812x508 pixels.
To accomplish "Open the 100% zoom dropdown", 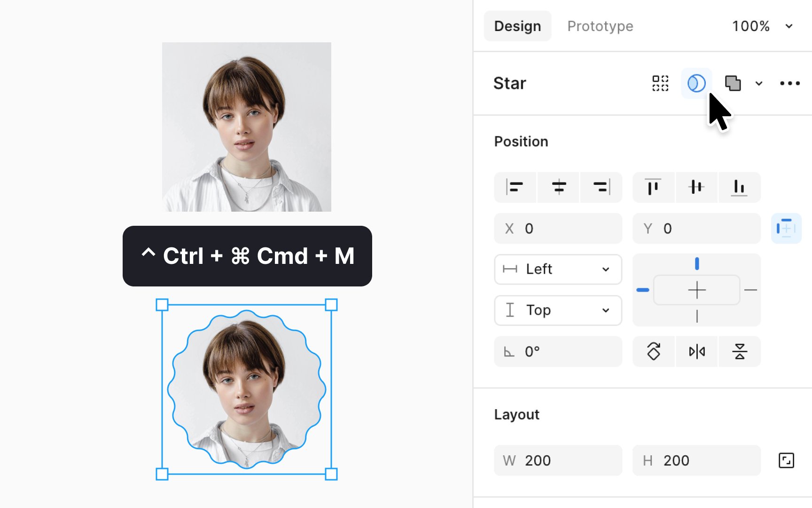I will [762, 26].
